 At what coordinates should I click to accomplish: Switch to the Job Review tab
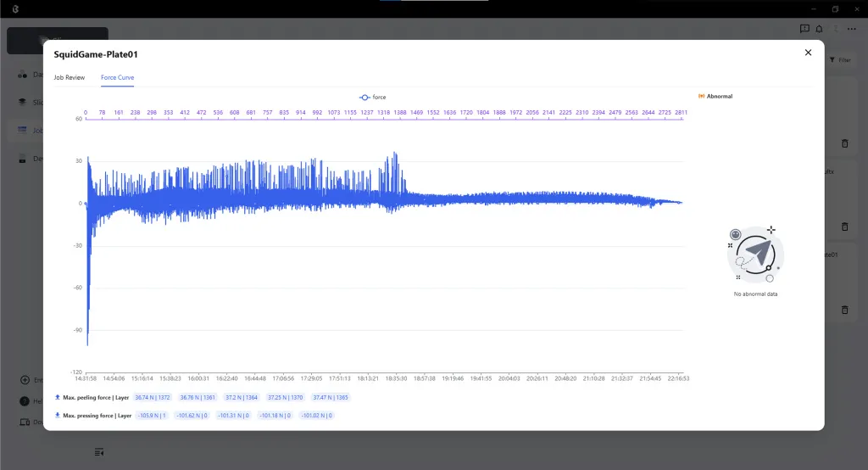point(70,77)
